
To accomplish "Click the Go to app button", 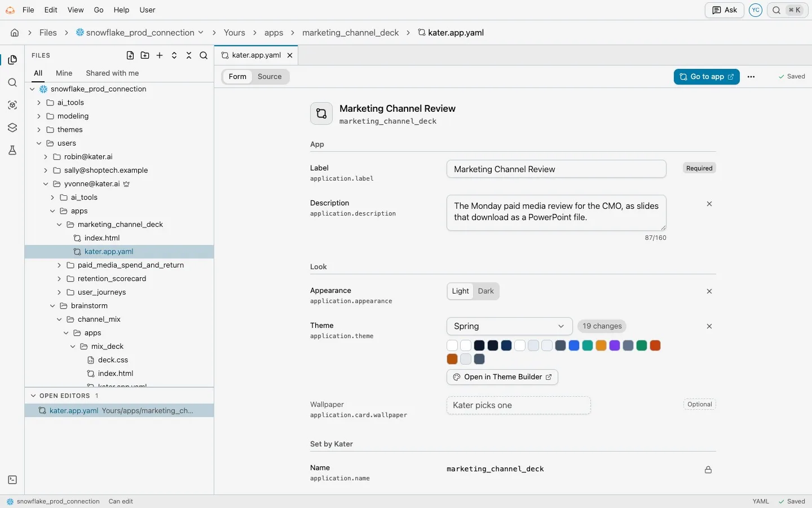I will [x=707, y=77].
